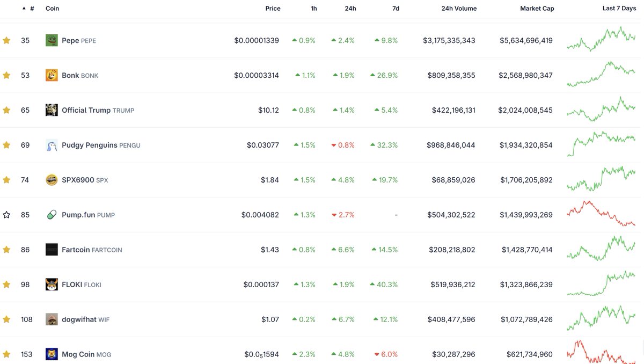Click FLOKI 7d change 40.3%
This screenshot has height=364, width=644.
tap(384, 285)
